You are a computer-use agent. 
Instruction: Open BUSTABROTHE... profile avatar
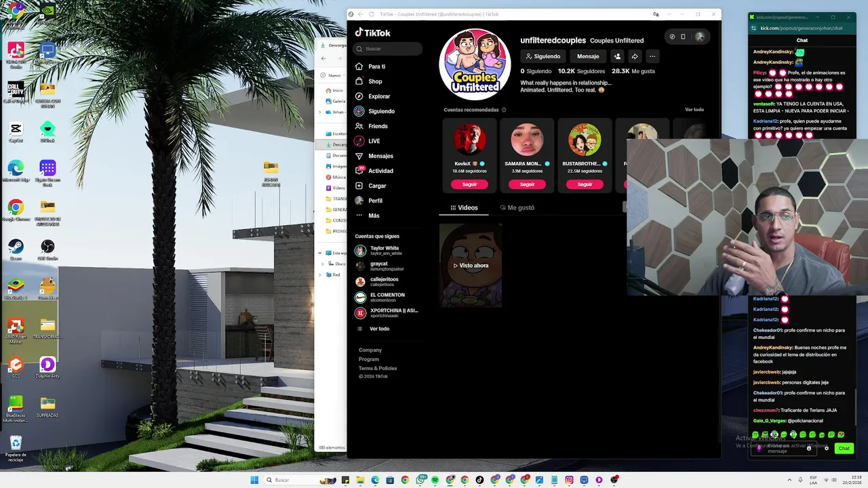coord(585,140)
